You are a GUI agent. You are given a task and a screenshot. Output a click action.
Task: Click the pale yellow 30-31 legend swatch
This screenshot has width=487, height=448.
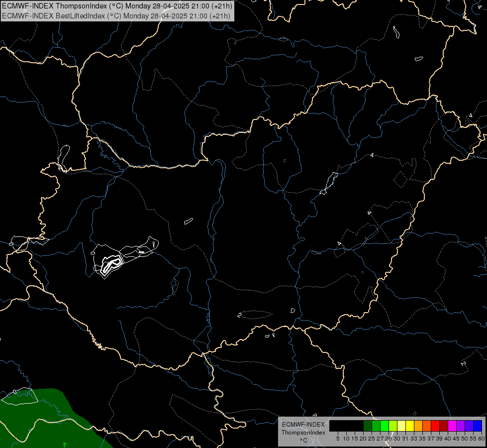click(401, 426)
